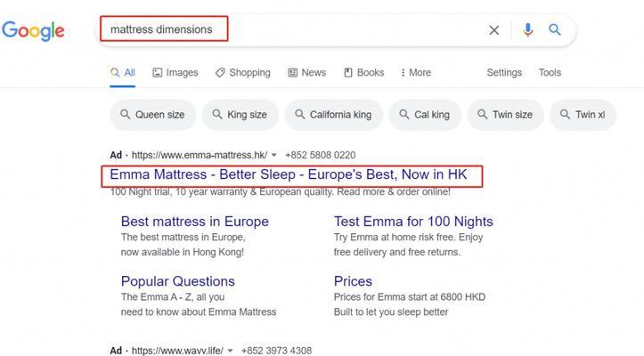Select the All results tab
This screenshot has width=644, height=356.
[x=122, y=73]
